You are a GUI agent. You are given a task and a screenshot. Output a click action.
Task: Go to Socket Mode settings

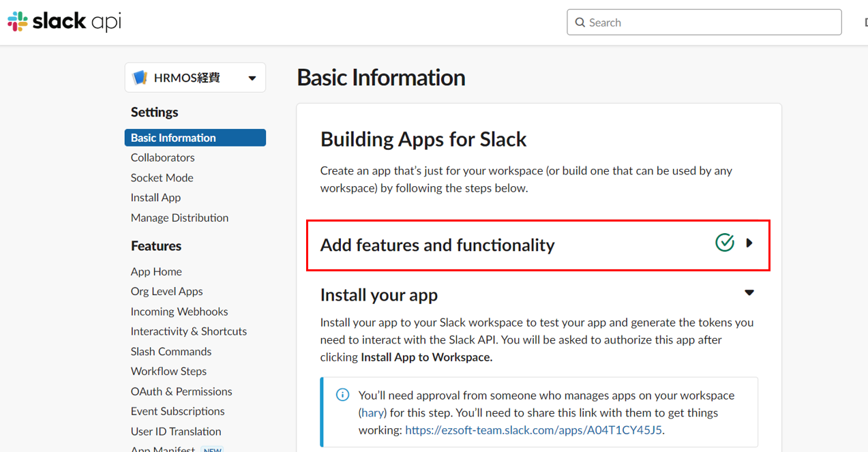[x=162, y=177]
